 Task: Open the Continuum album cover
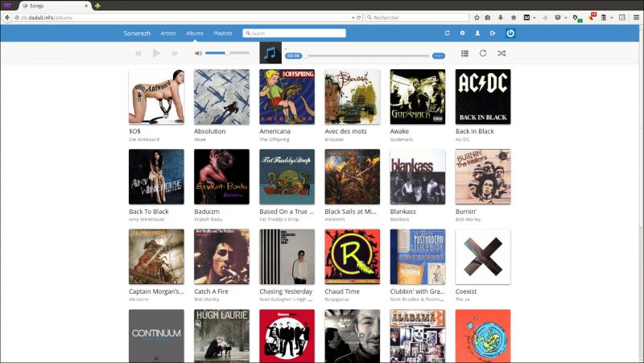pyautogui.click(x=156, y=336)
